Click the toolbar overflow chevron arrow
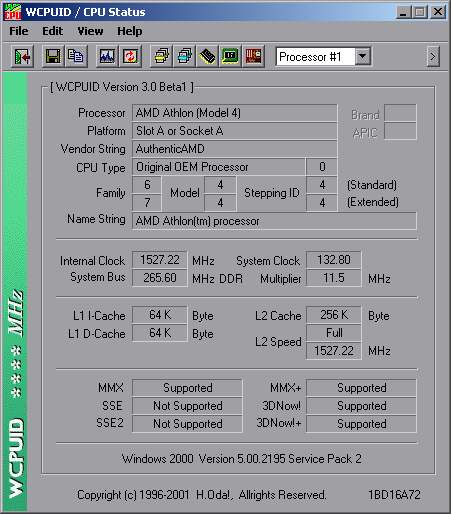The image size is (451, 514). 433,56
